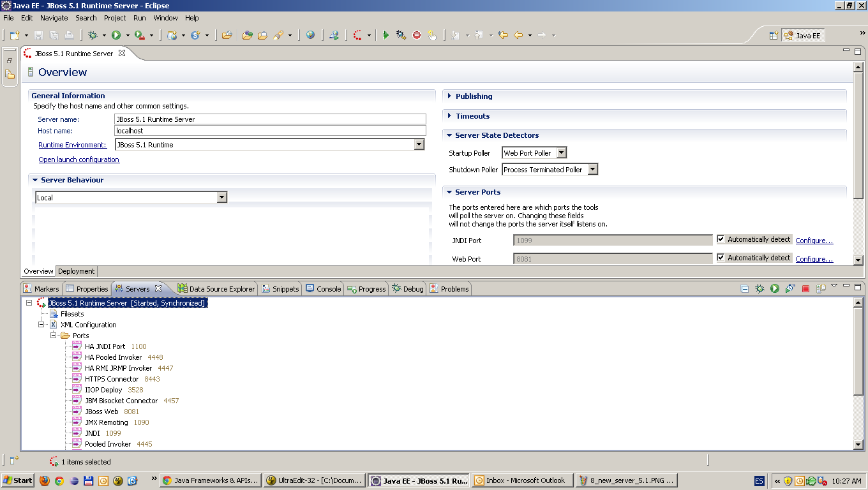
Task: Select the Print icon in the toolbar
Action: 68,35
